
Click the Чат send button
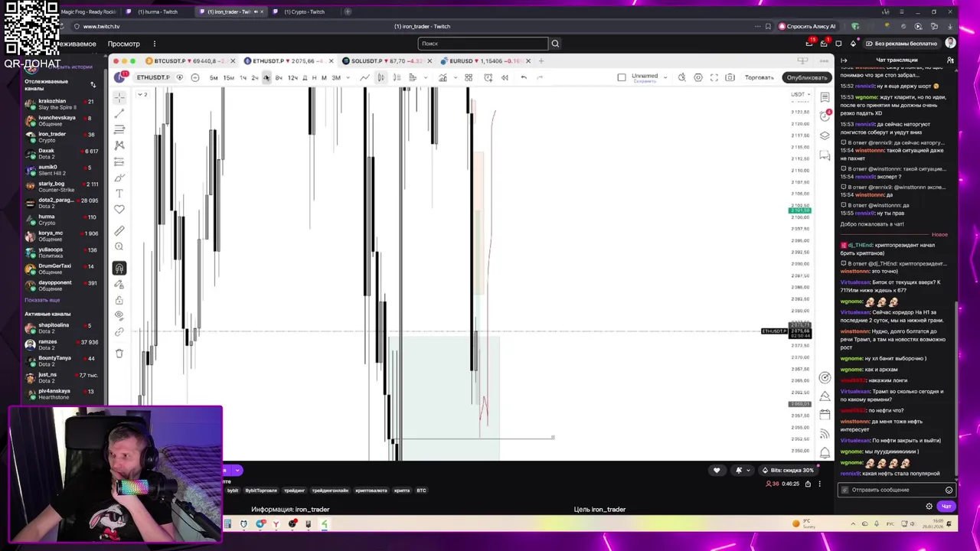[x=946, y=507]
